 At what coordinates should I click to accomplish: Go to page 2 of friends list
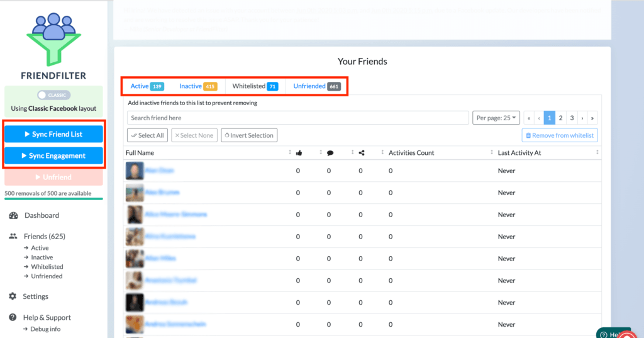tap(560, 118)
